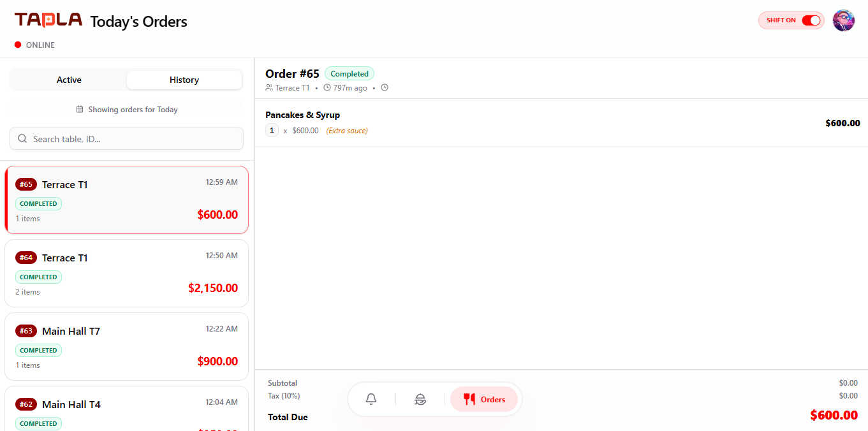Click the Subtotal label

tap(283, 383)
